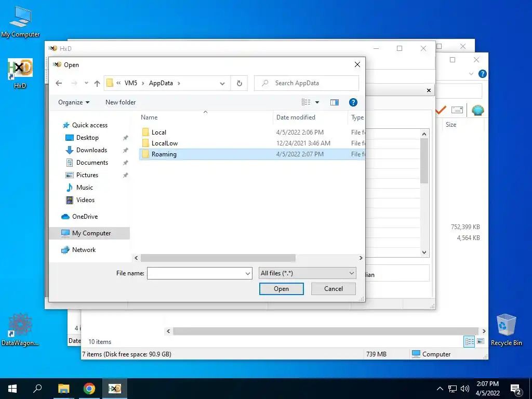Navigate to Pictures in sidebar
The image size is (532, 399).
tap(87, 175)
